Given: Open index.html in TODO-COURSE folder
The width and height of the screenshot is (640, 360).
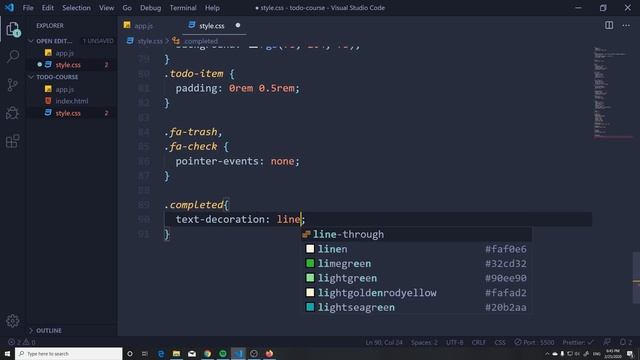Looking at the screenshot, I should (71, 101).
